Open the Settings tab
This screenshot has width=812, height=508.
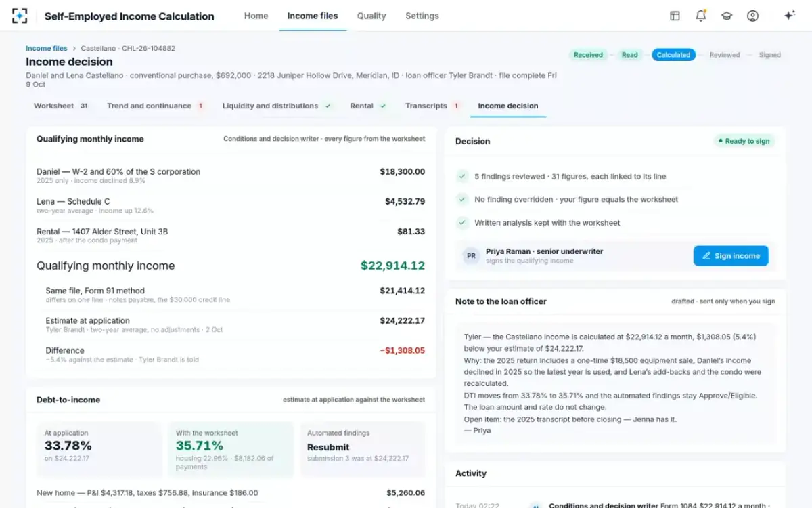pos(422,16)
